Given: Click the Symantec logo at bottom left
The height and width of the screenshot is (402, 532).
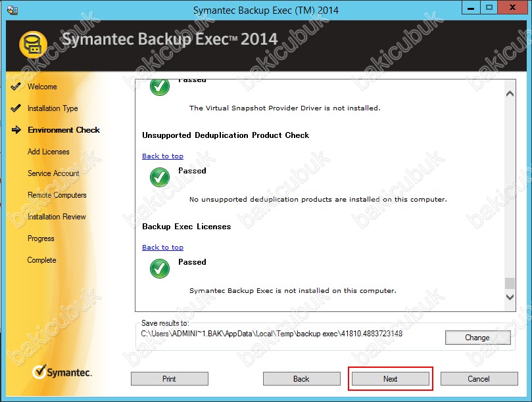Looking at the screenshot, I should pos(62,372).
